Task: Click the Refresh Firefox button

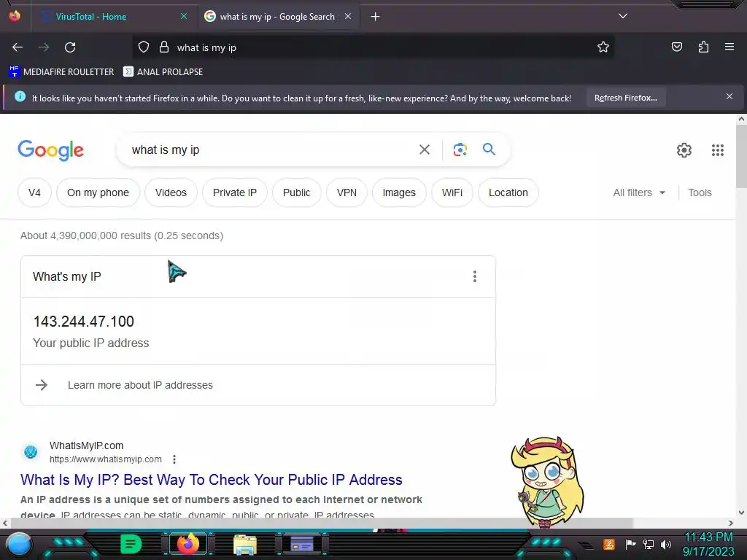Action: tap(625, 98)
